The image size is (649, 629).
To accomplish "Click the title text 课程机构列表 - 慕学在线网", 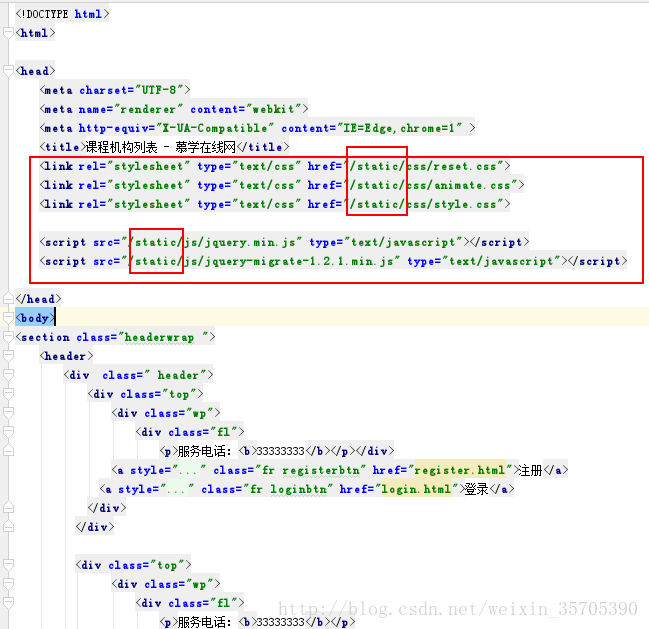I will tap(161, 147).
